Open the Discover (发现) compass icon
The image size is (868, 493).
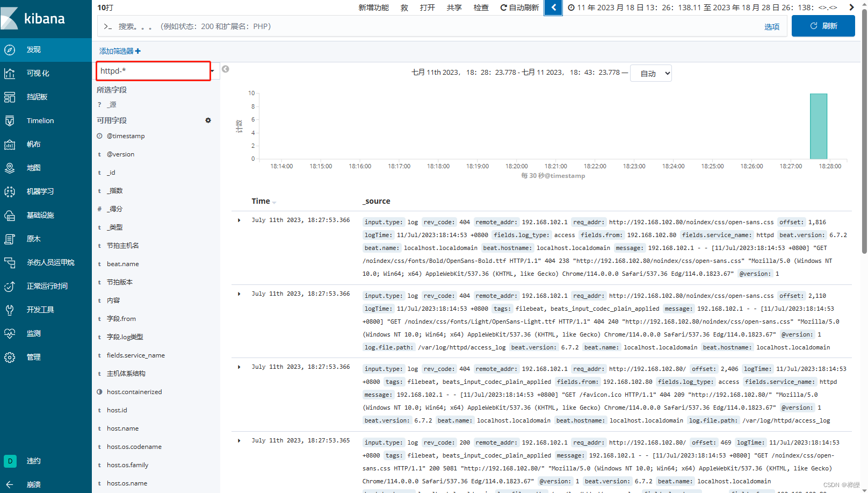[x=10, y=49]
